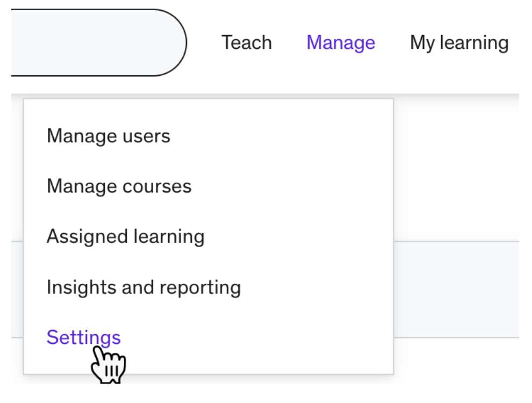Click My learning in the header bar

[x=459, y=43]
